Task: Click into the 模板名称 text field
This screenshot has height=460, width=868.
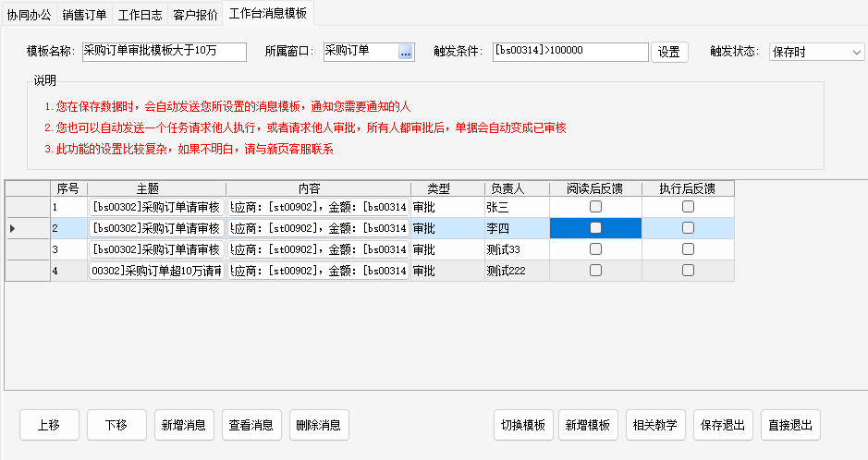Action: (x=164, y=52)
